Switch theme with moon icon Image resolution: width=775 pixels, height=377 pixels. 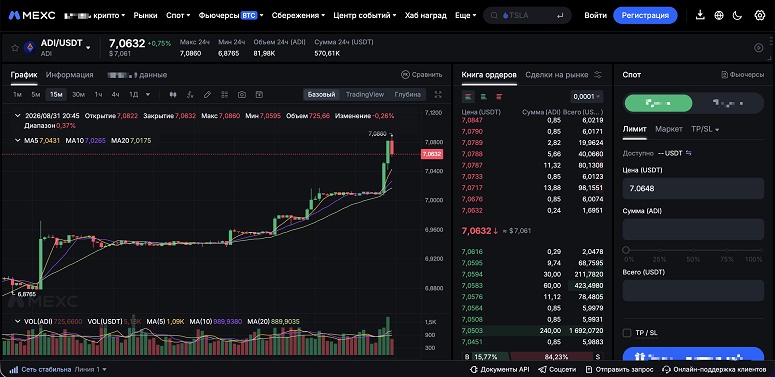pos(737,15)
